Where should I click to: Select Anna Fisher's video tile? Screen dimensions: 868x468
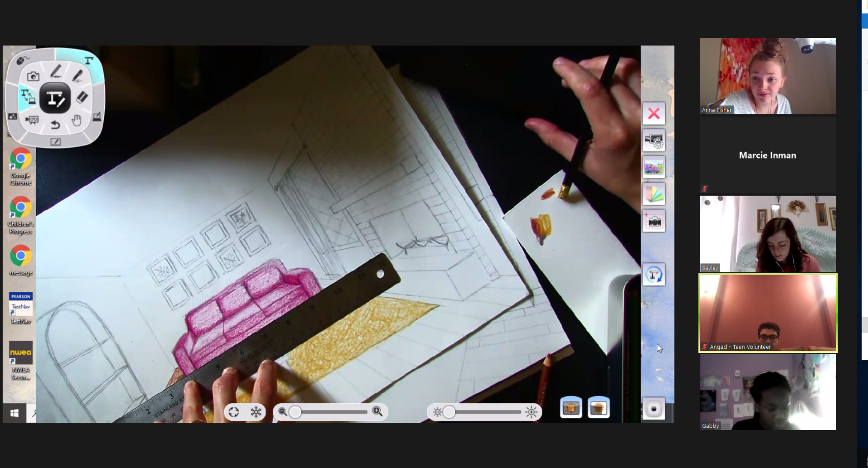pos(768,76)
